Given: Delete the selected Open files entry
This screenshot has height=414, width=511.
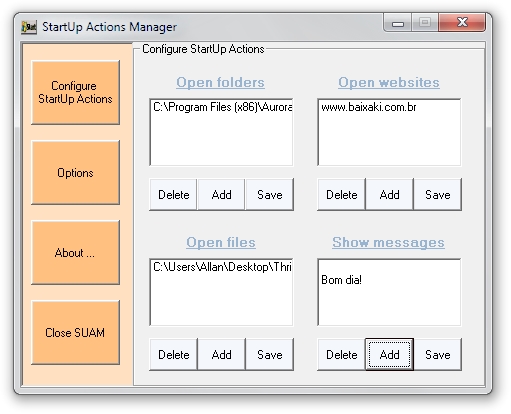Looking at the screenshot, I should tap(173, 355).
